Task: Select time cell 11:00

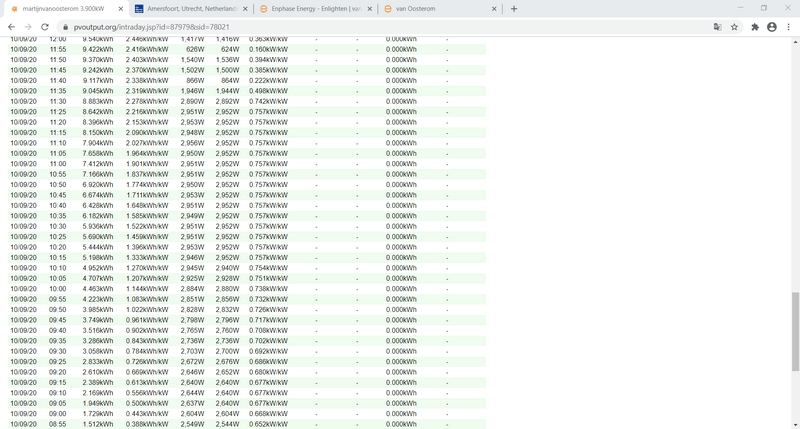Action: tap(58, 164)
